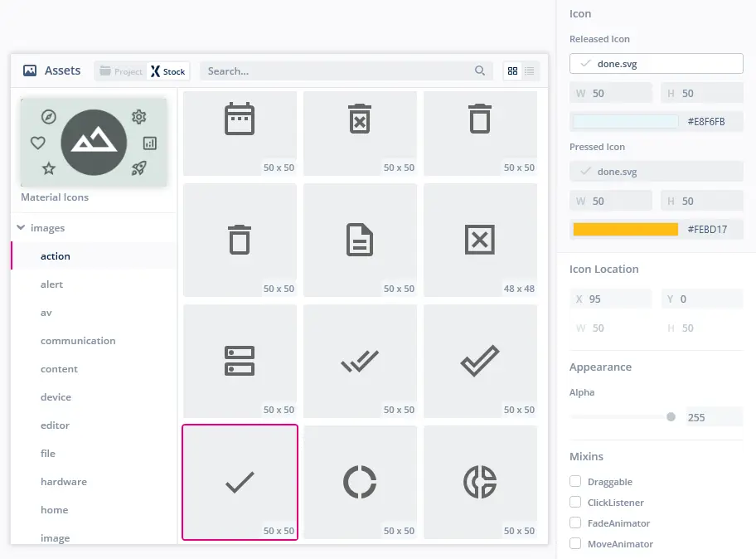
Task: Select the document description icon tile
Action: click(360, 240)
